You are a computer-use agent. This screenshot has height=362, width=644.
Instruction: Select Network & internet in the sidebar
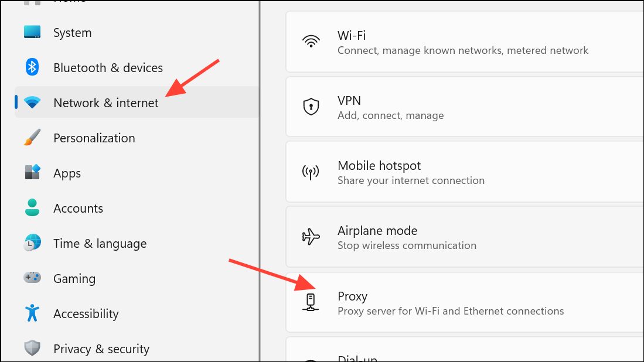(105, 103)
